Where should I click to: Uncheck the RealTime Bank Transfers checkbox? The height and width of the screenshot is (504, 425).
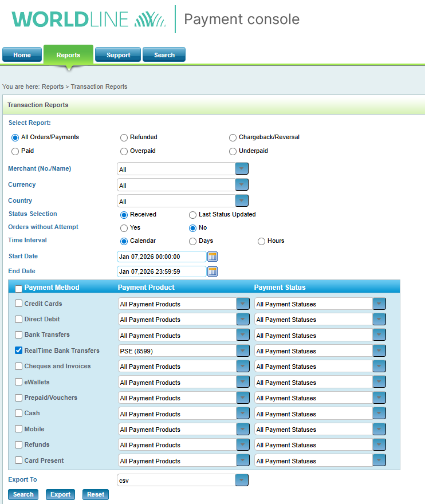point(19,351)
